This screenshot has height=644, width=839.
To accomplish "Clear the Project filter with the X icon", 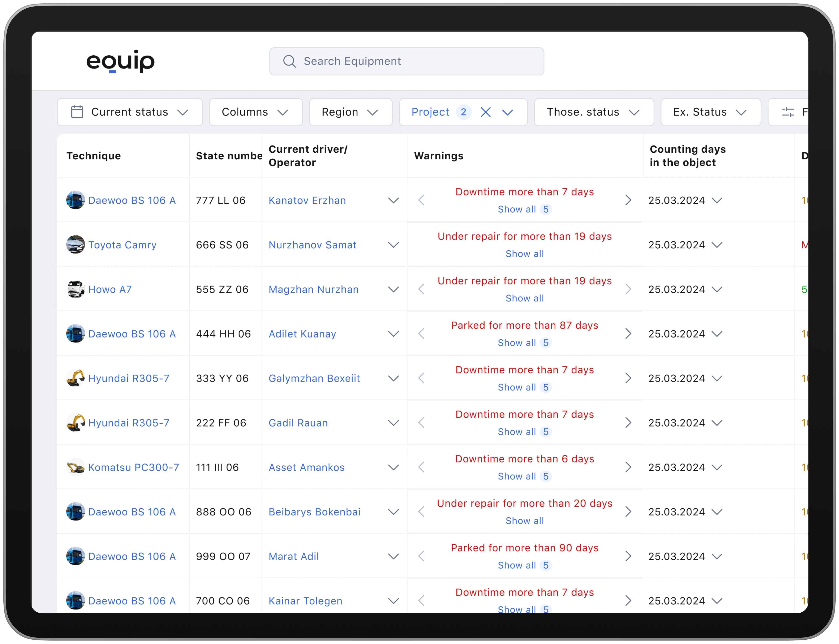I will coord(485,112).
